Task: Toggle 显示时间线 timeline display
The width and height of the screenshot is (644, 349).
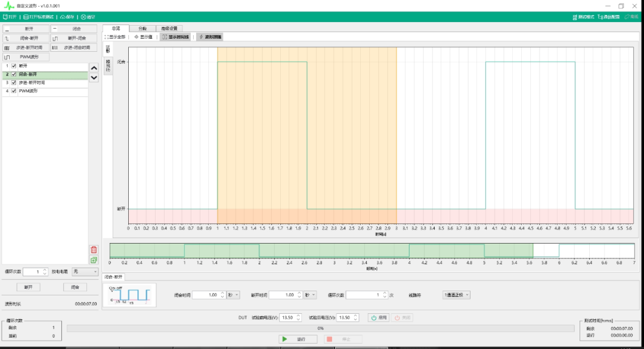Action: pos(175,37)
